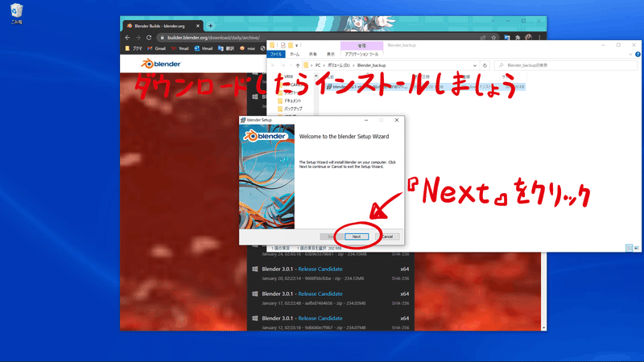Image resolution: width=644 pixels, height=362 pixels.
Task: Select the VRM folder in navigation pane
Action: (286, 76)
